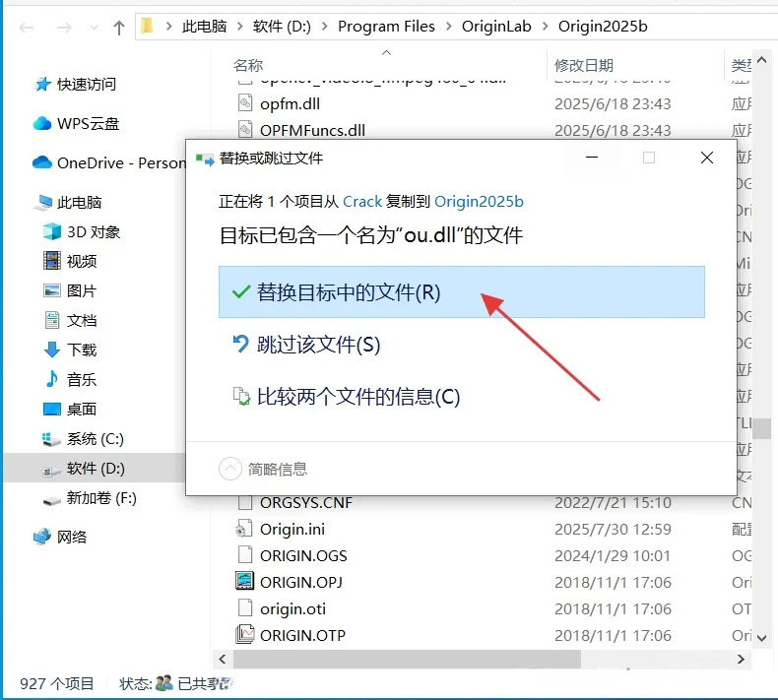Click the 网络 globe icon
This screenshot has width=778, height=700.
[x=42, y=537]
